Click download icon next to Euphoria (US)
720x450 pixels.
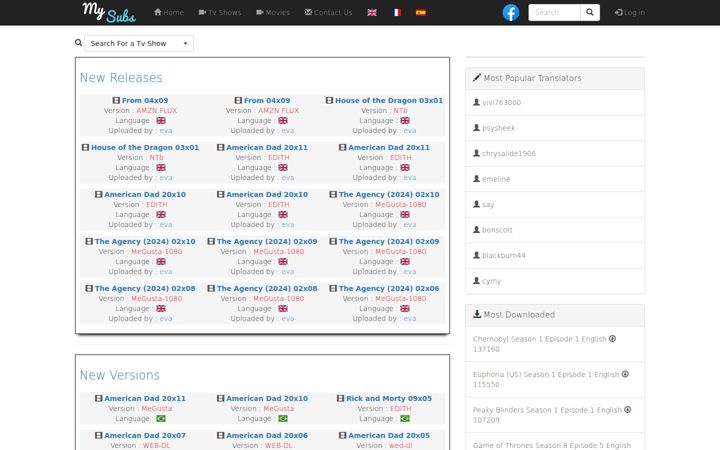pyautogui.click(x=625, y=374)
